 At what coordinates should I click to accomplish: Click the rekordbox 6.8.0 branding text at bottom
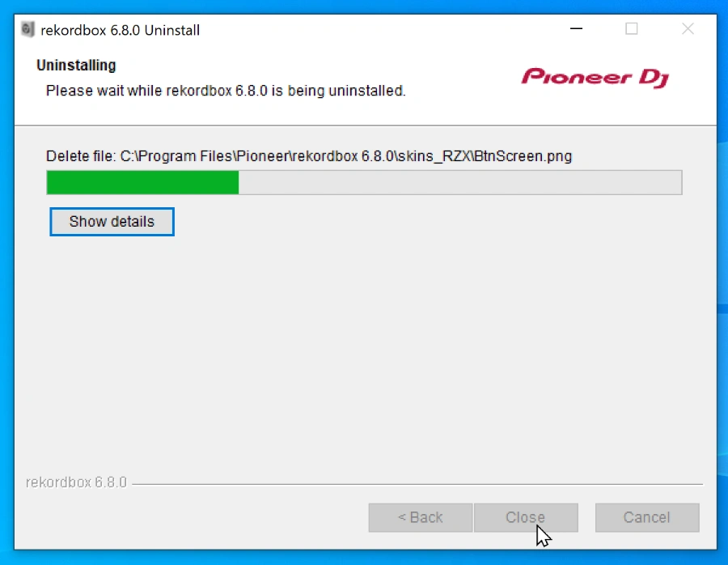pyautogui.click(x=76, y=482)
